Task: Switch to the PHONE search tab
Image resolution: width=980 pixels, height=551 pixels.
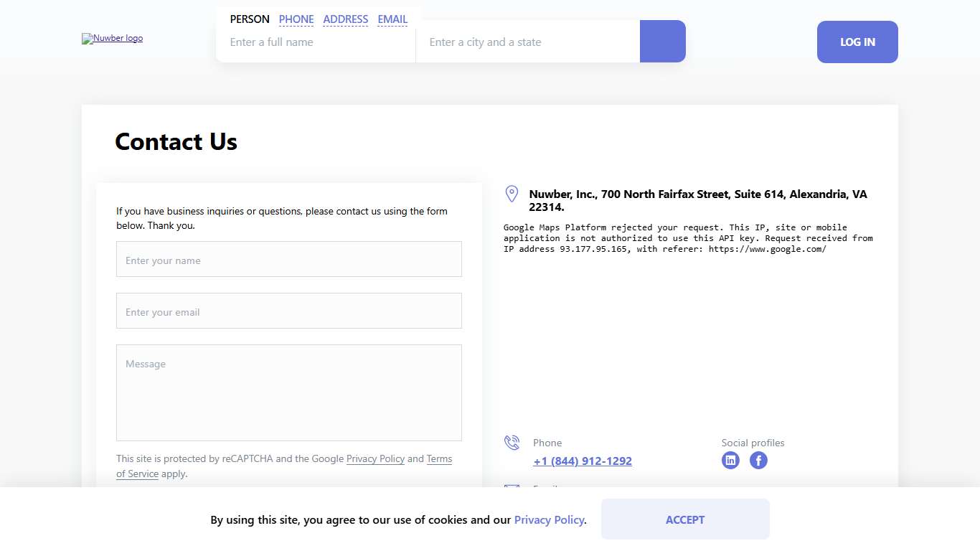Action: coord(296,19)
